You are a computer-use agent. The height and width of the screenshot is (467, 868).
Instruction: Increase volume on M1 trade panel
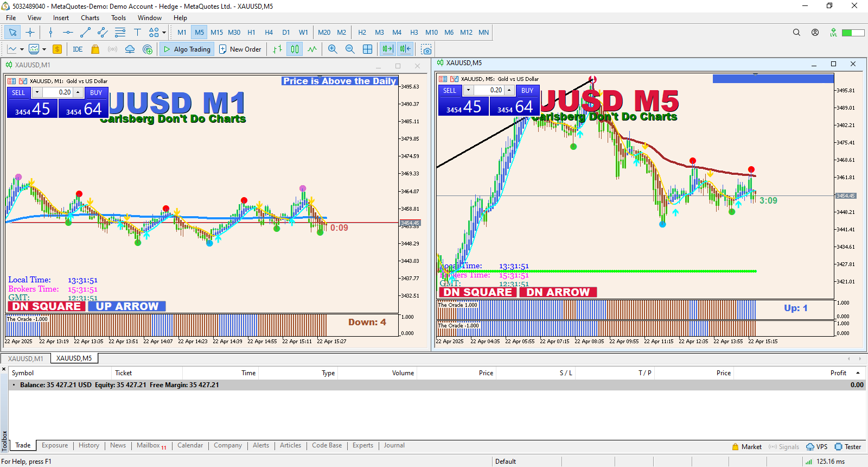click(x=78, y=93)
